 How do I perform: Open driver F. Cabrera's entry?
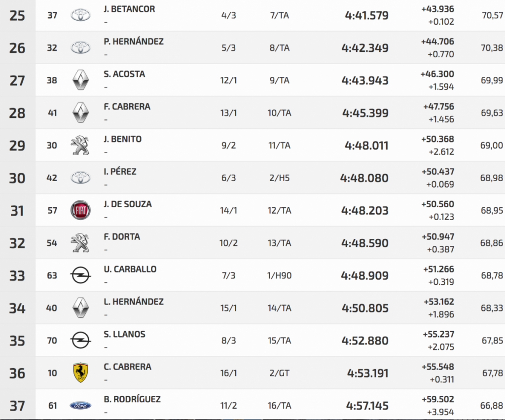(x=127, y=107)
